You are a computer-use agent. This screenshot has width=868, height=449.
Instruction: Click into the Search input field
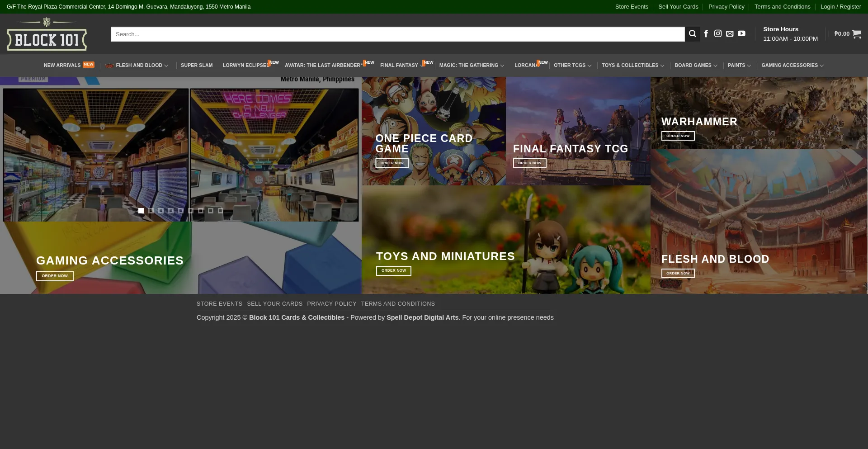coord(397,34)
